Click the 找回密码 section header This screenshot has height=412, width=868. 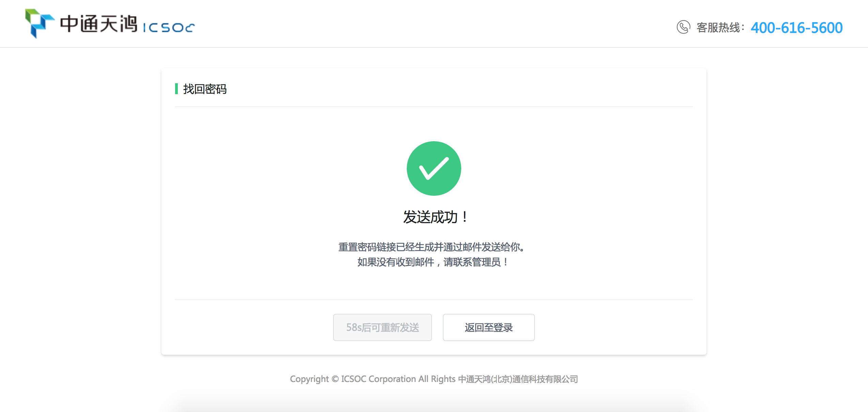(205, 88)
